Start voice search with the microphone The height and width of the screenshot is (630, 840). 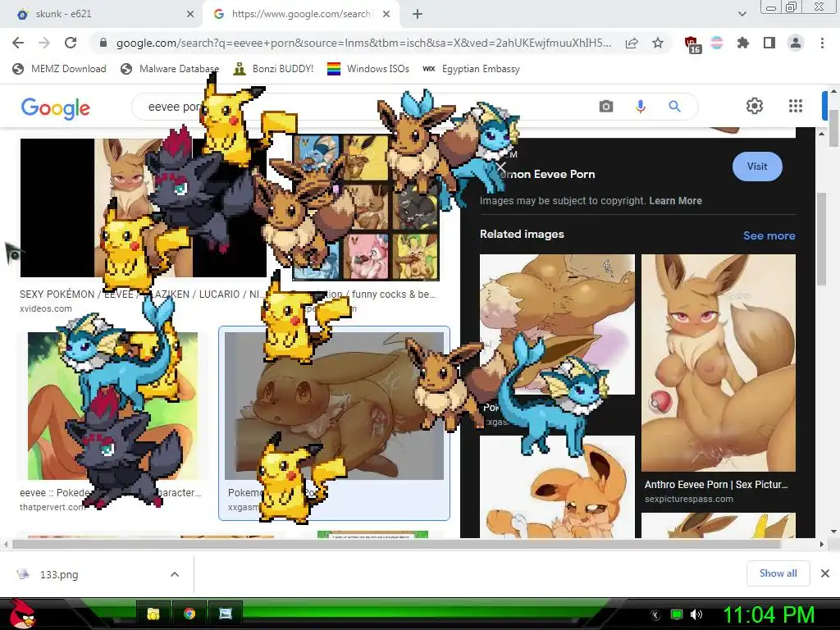[640, 106]
